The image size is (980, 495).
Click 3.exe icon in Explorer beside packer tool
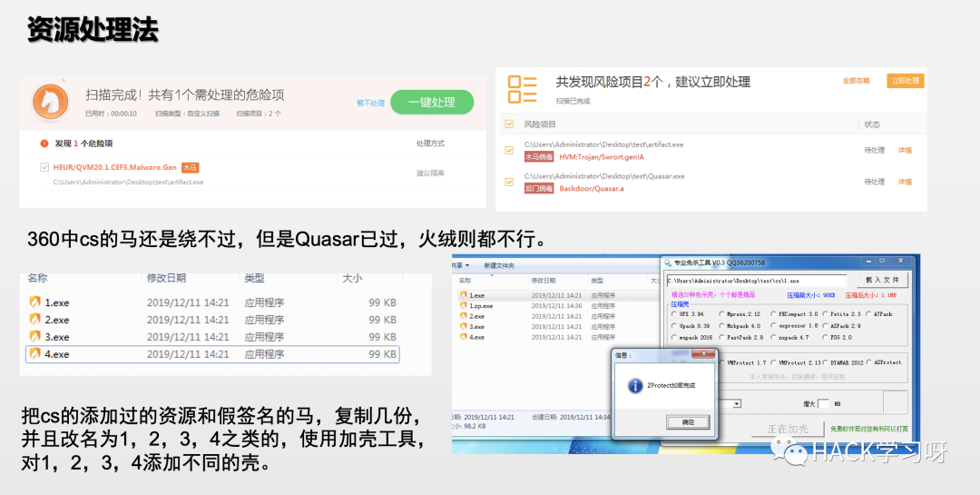coord(463,326)
